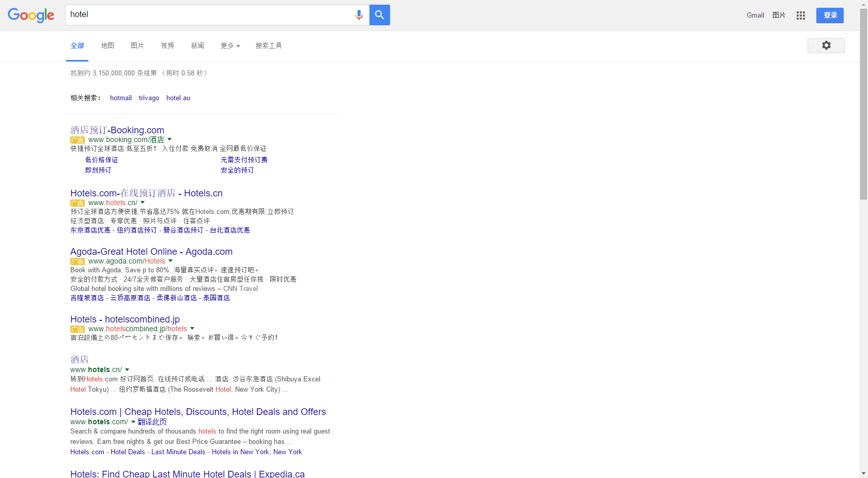Open 柔佛新山酒店 sitelink

(x=177, y=298)
